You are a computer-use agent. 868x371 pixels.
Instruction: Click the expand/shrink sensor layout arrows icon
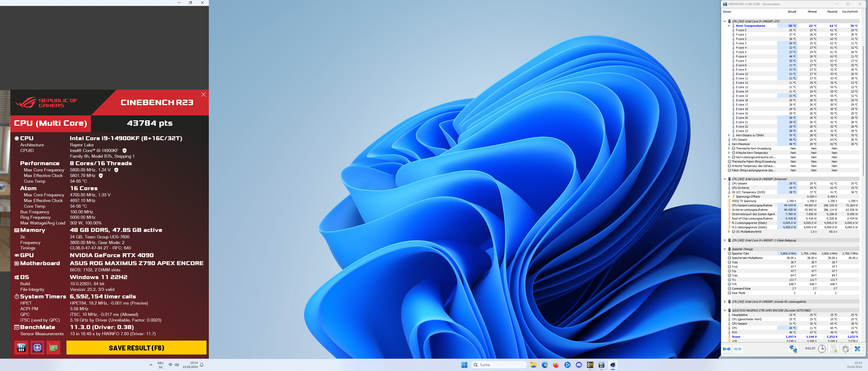click(x=726, y=349)
